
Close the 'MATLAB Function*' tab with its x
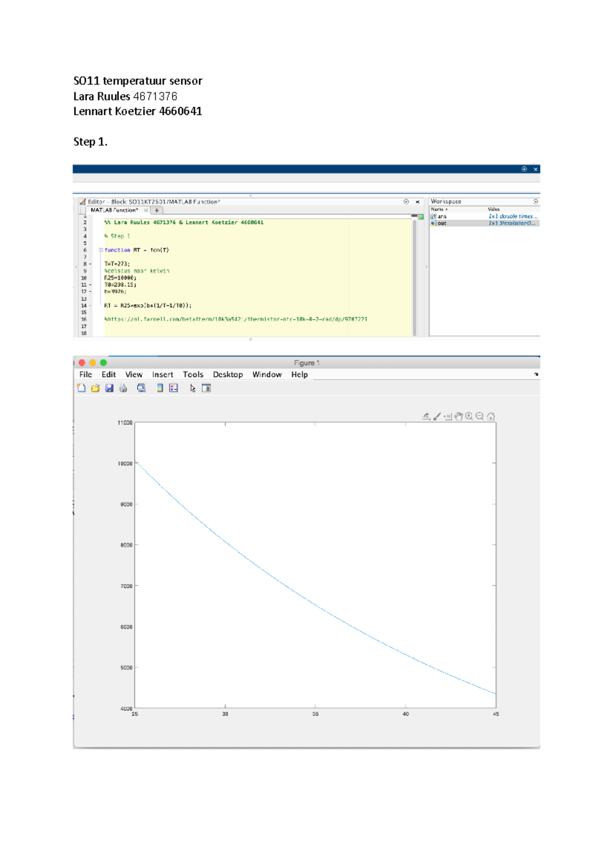(146, 210)
